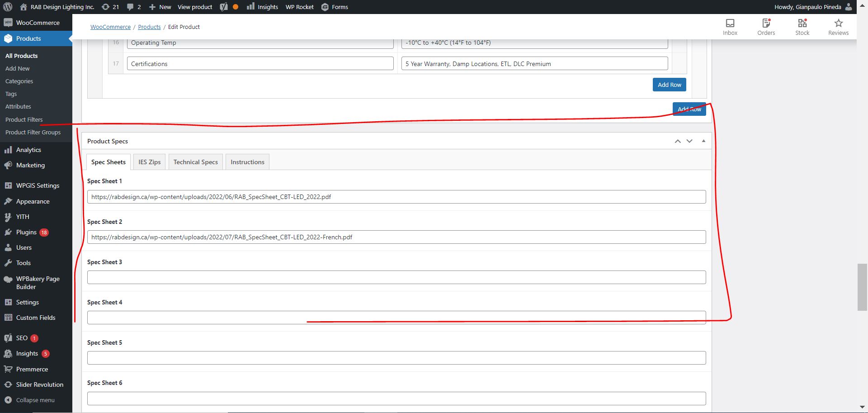Open Plugins menu in sidebar

click(26, 232)
